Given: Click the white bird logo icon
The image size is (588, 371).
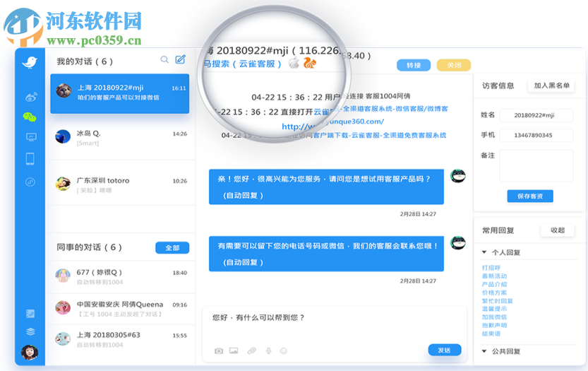Looking at the screenshot, I should [x=30, y=62].
